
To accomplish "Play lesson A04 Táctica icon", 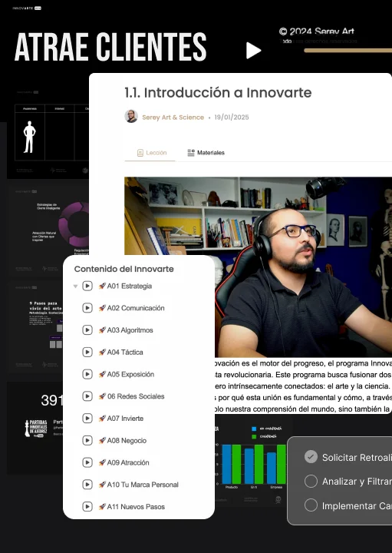I will [x=87, y=352].
